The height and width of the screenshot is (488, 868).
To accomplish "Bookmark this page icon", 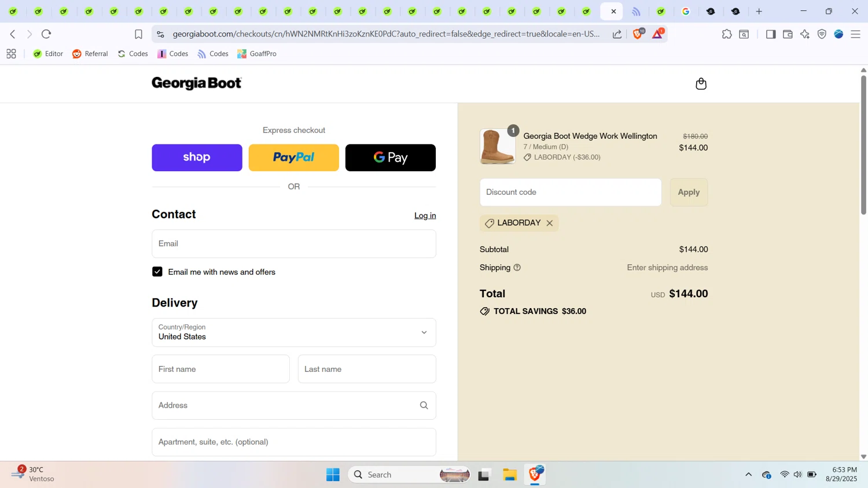I will click(138, 35).
